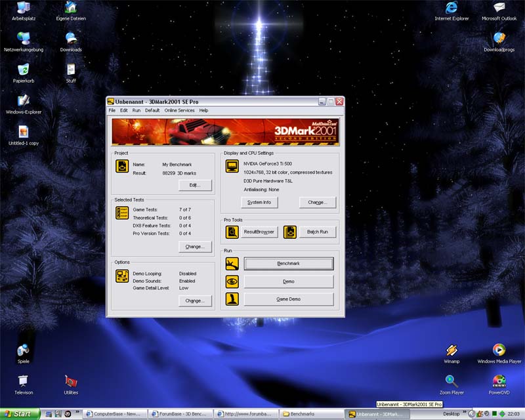Launch the Game Demo
Image resolution: width=525 pixels, height=420 pixels.
pos(289,299)
